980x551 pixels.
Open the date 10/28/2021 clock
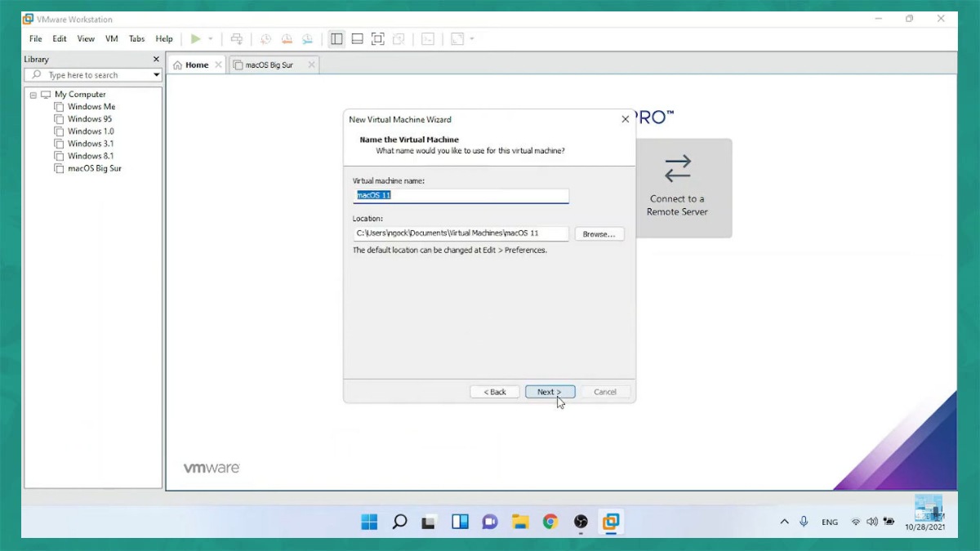pos(924,527)
